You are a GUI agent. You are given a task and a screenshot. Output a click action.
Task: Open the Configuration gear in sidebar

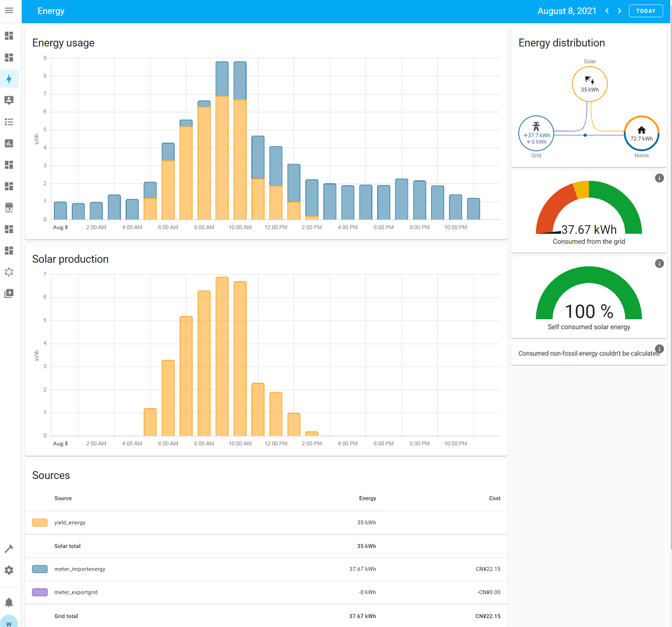[x=9, y=571]
